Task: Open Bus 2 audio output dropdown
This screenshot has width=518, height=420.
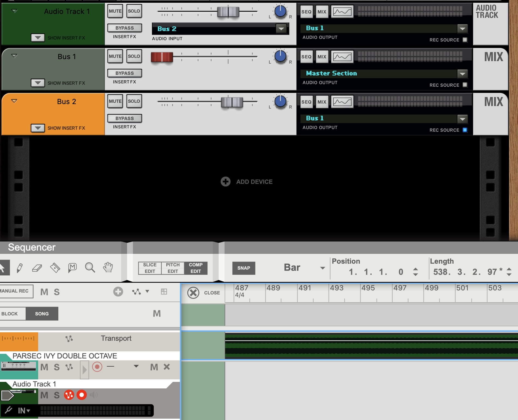Action: point(462,119)
